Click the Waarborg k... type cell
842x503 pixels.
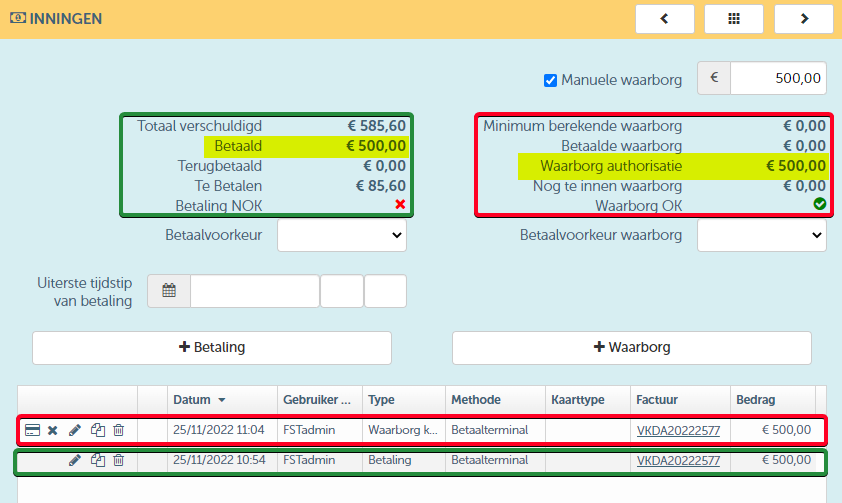coord(403,430)
